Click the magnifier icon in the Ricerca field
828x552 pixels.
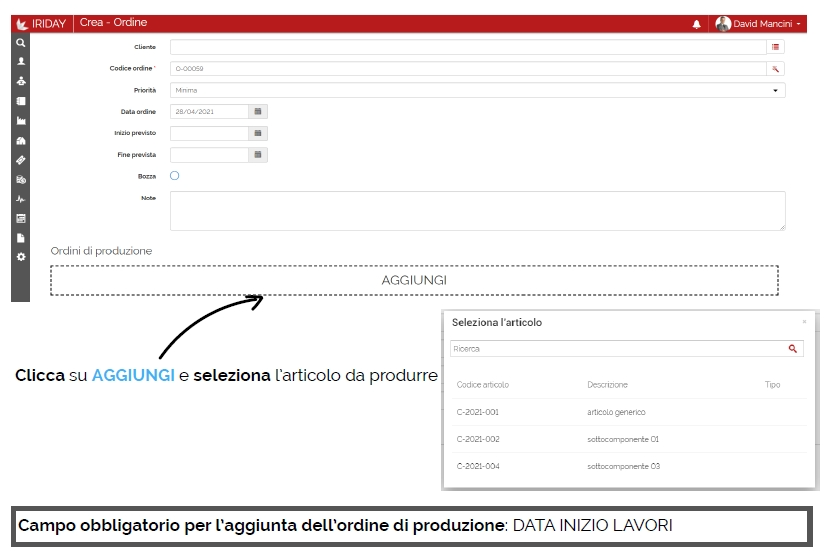pyautogui.click(x=793, y=349)
